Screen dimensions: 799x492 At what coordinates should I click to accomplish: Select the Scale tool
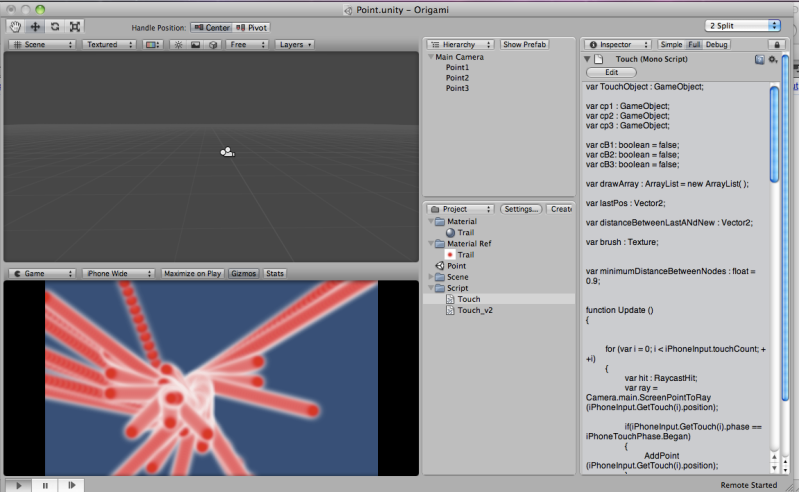(x=74, y=27)
